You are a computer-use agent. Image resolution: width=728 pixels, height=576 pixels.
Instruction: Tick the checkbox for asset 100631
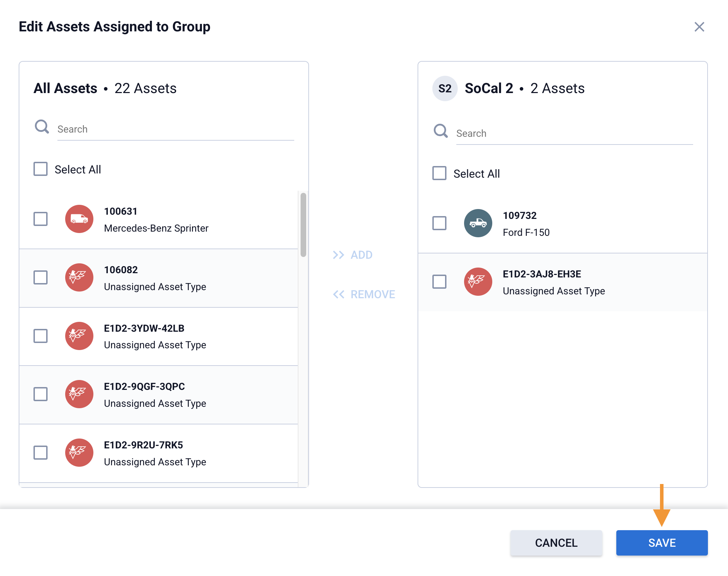[x=41, y=219]
